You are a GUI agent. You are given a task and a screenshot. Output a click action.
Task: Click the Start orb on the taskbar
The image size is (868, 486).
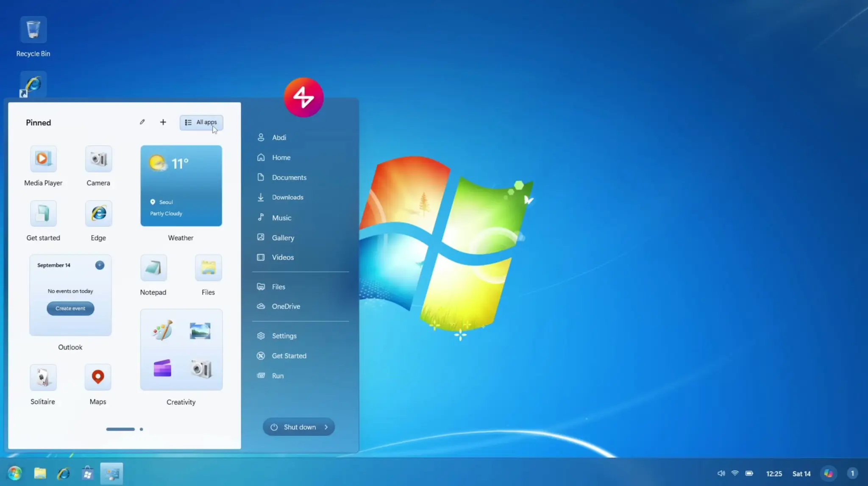[x=15, y=473]
